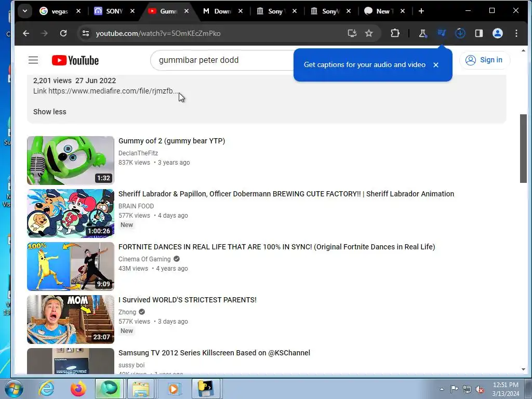Open the taskbar clock showing 12:51 PM
The width and height of the screenshot is (532, 399).
tap(506, 389)
